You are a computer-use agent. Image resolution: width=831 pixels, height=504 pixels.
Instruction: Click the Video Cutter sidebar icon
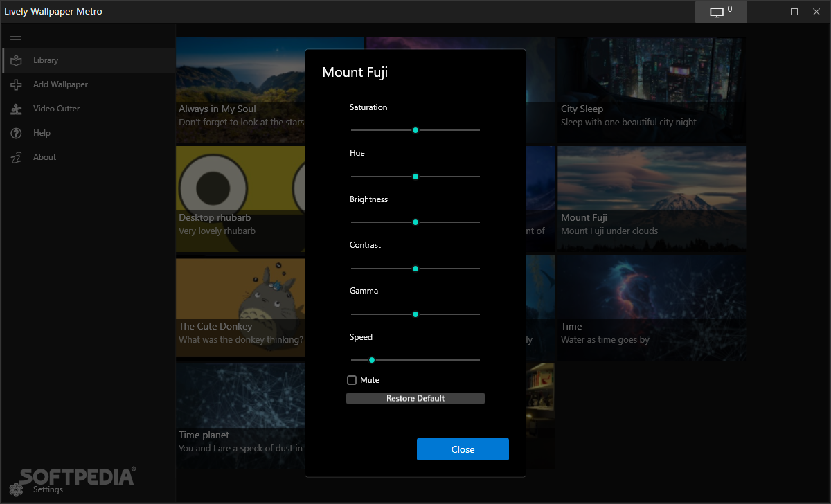point(16,109)
